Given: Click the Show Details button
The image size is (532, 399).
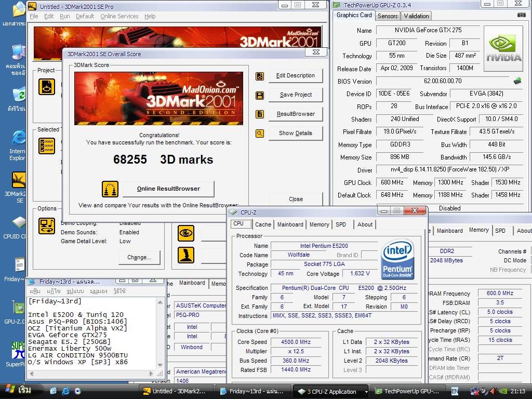Looking at the screenshot, I should [x=296, y=134].
